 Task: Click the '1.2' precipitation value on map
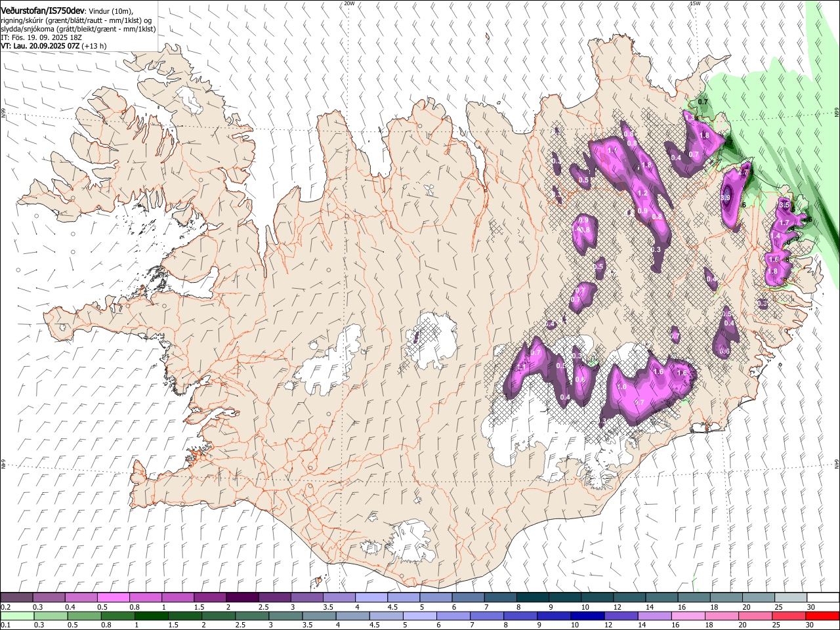[642, 194]
